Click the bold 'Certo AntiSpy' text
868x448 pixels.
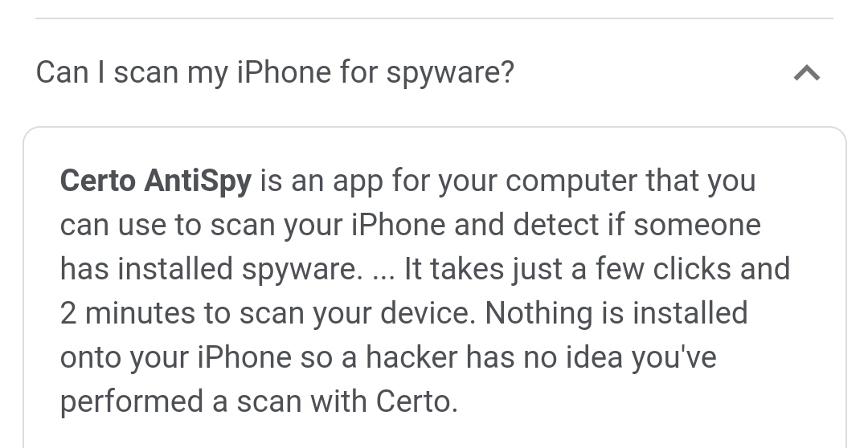[156, 181]
